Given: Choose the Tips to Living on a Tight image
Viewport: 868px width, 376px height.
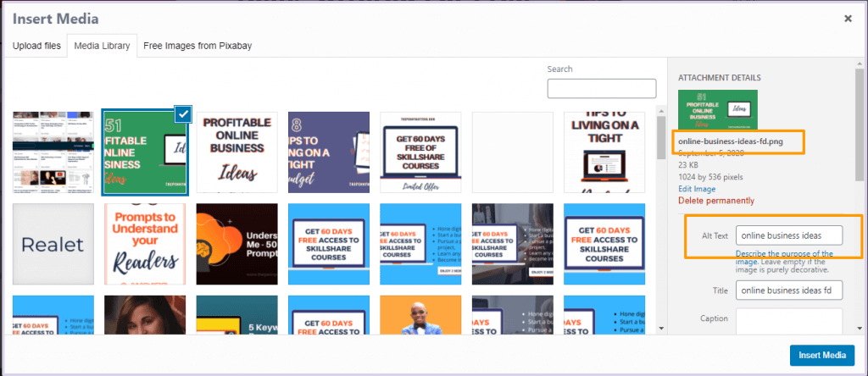Looking at the screenshot, I should 604,152.
